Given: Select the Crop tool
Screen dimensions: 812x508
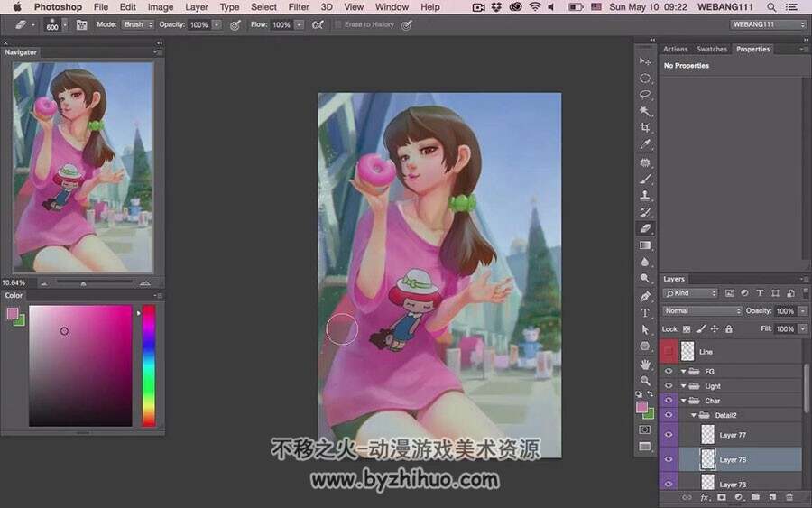Looking at the screenshot, I should point(645,127).
